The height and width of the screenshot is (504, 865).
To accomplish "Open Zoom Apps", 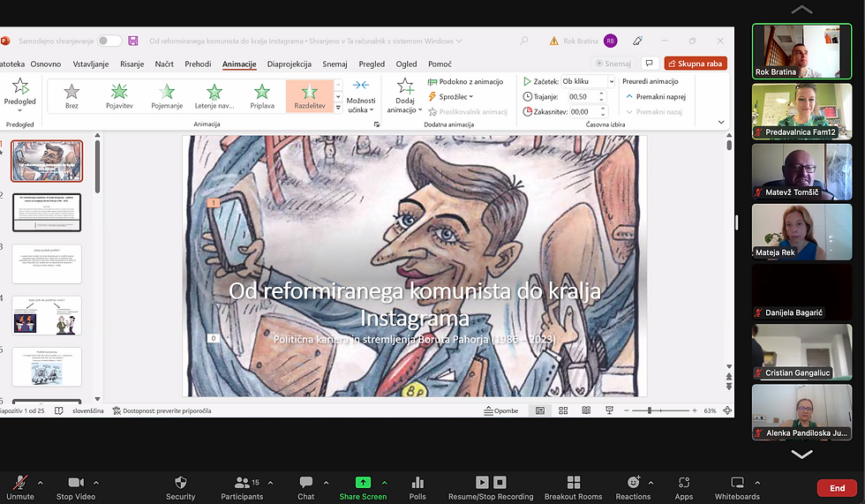I will pos(684,487).
